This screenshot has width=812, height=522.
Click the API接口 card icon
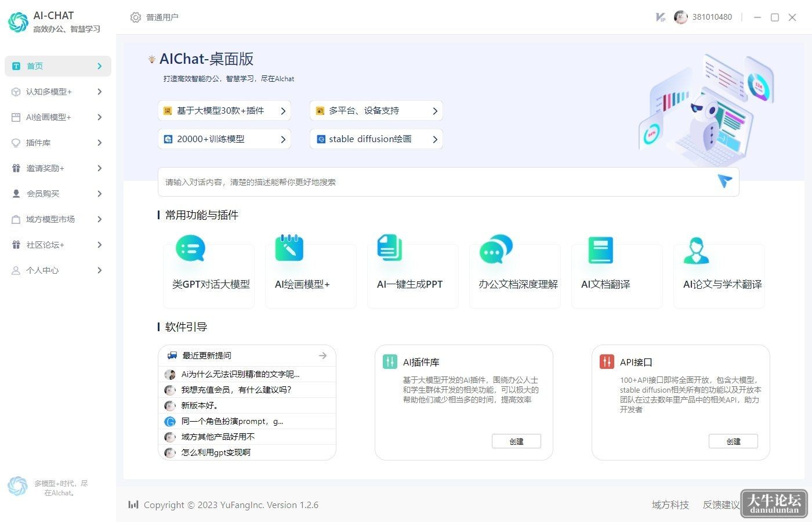point(607,362)
